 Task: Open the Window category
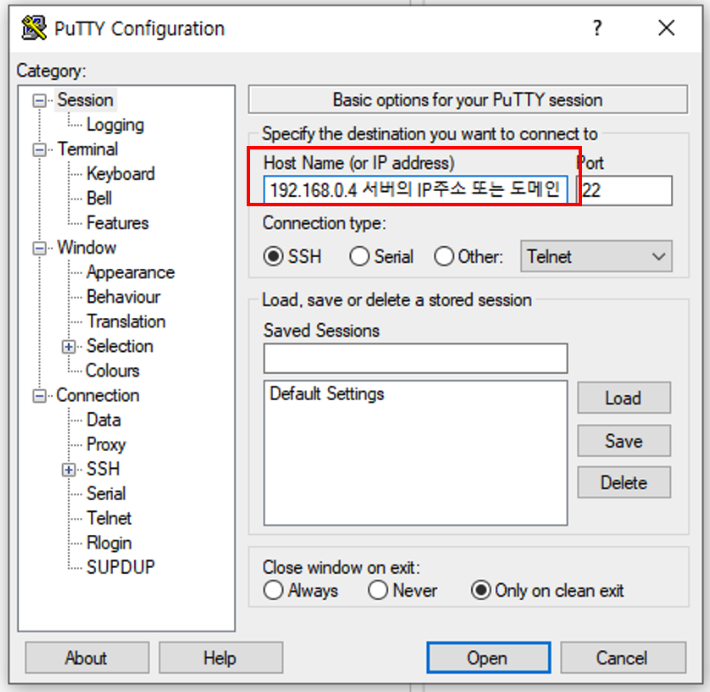[87, 248]
